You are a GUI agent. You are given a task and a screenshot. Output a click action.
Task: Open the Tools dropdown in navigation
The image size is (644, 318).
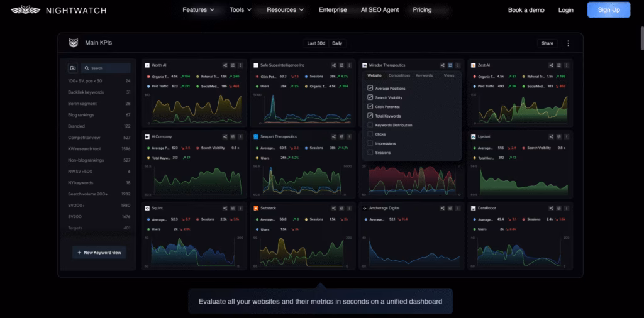pyautogui.click(x=240, y=10)
